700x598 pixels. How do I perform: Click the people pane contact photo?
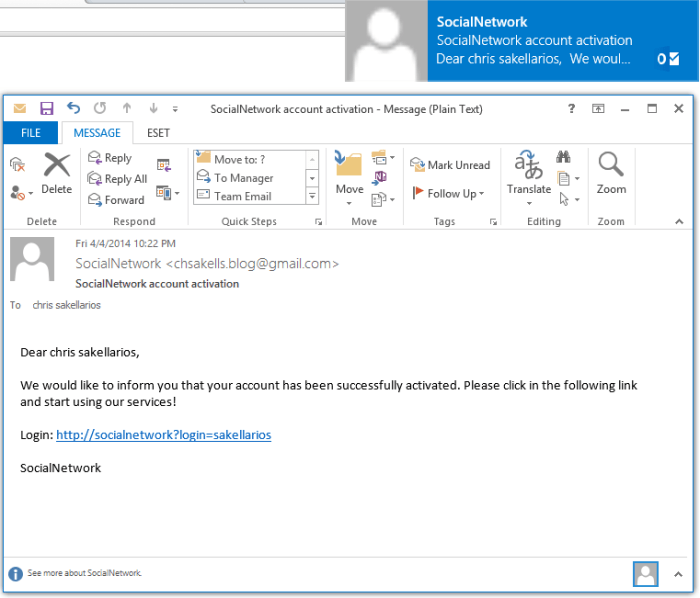[x=646, y=574]
